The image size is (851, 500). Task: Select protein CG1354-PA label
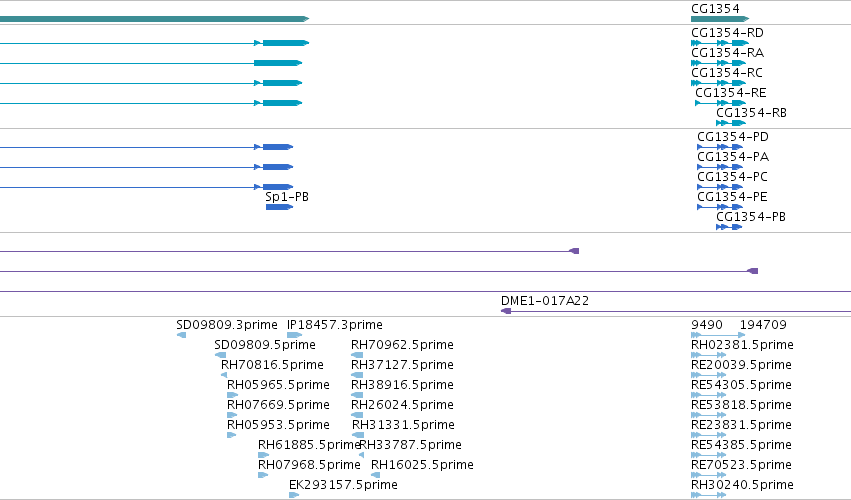733,157
